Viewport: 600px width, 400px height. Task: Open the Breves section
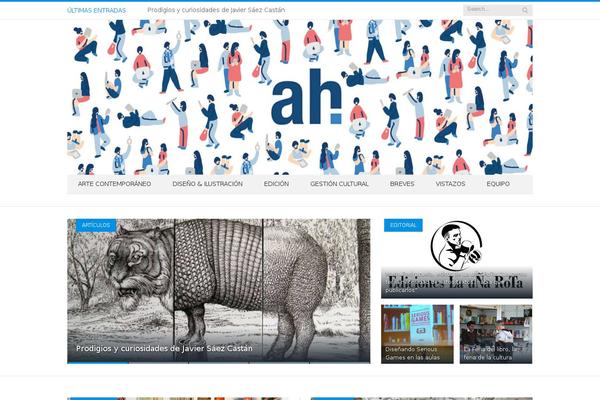[x=402, y=184]
